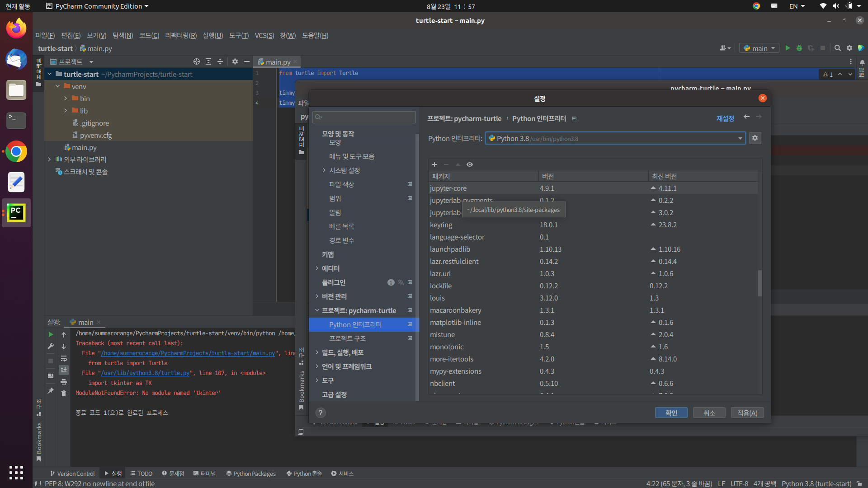
Task: Pin the run tool window
Action: pos(50,391)
